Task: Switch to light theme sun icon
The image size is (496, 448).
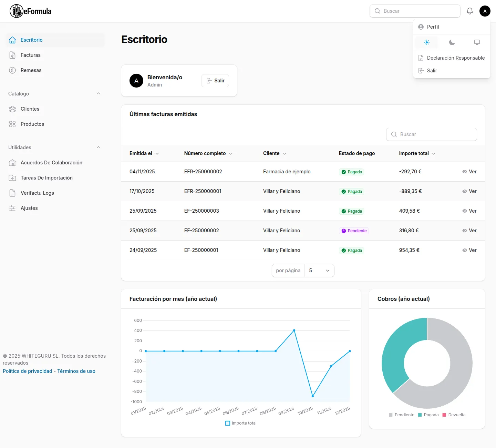Action: 427,42
